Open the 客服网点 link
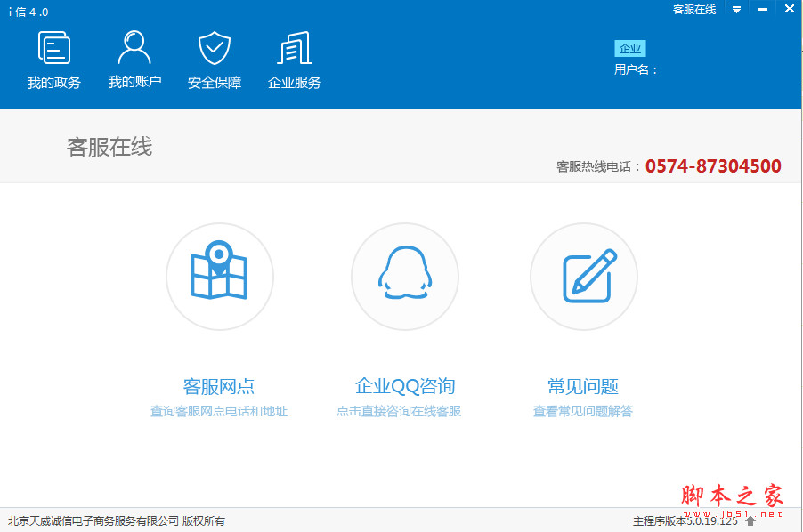This screenshot has width=803, height=532. click(x=219, y=386)
